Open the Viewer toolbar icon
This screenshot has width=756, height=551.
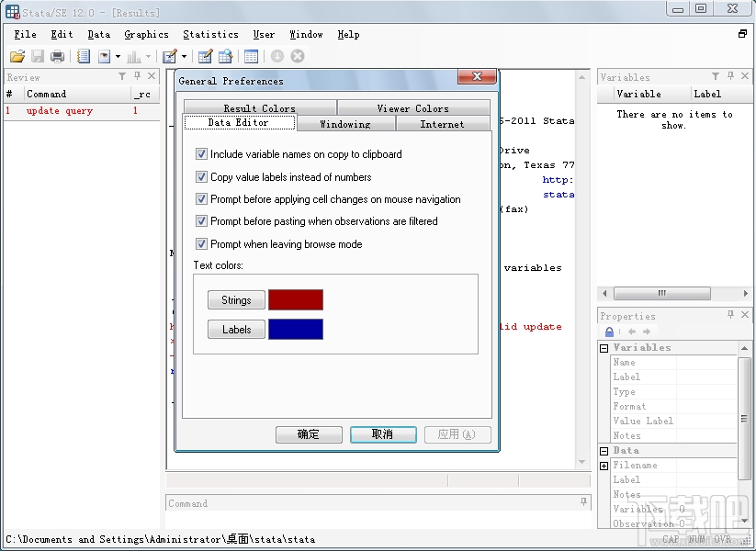[103, 56]
